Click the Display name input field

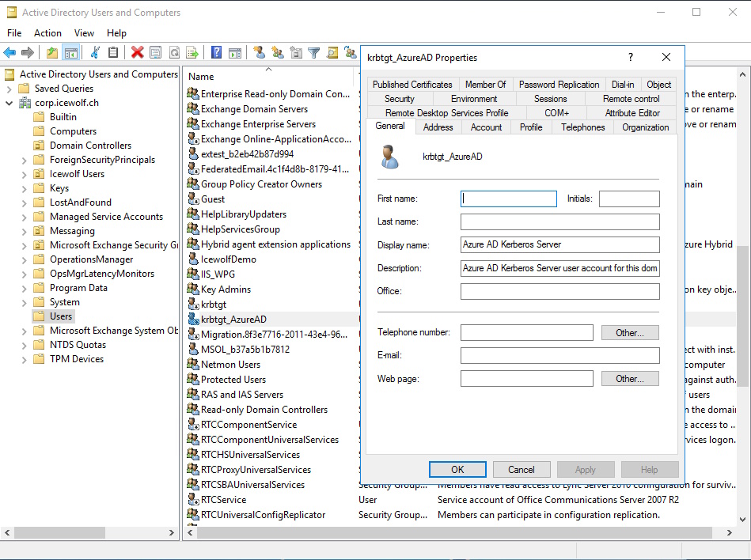pyautogui.click(x=560, y=244)
